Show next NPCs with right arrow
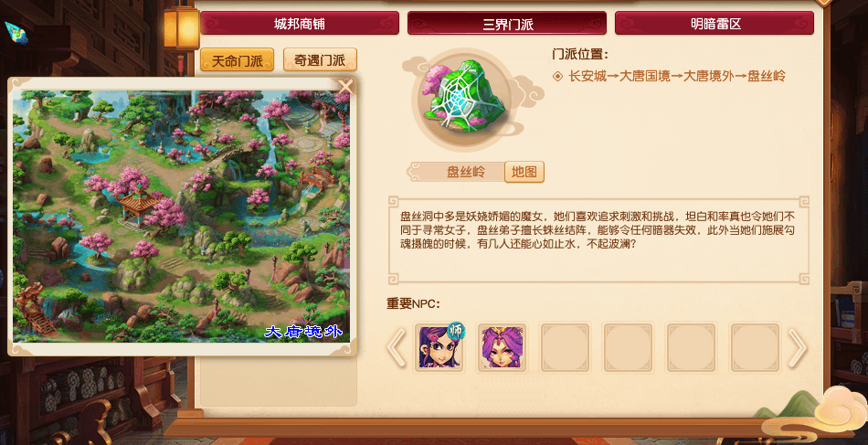This screenshot has width=868, height=445. (797, 347)
